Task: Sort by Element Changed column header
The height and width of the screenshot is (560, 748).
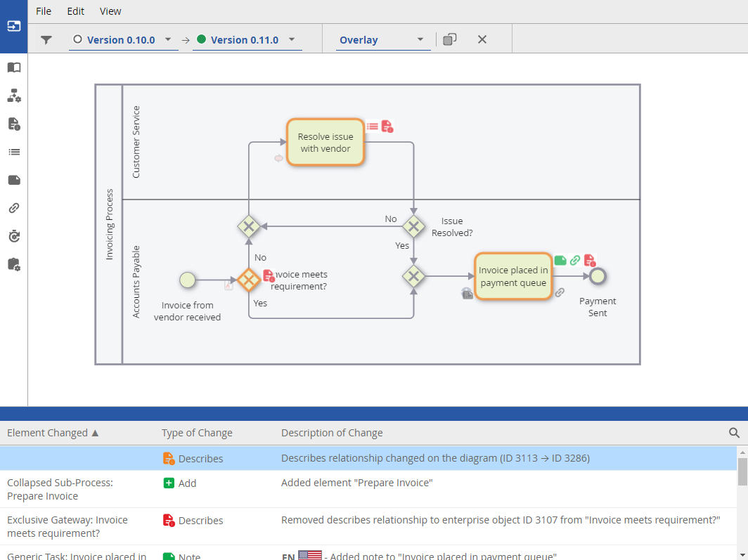Action: [53, 433]
